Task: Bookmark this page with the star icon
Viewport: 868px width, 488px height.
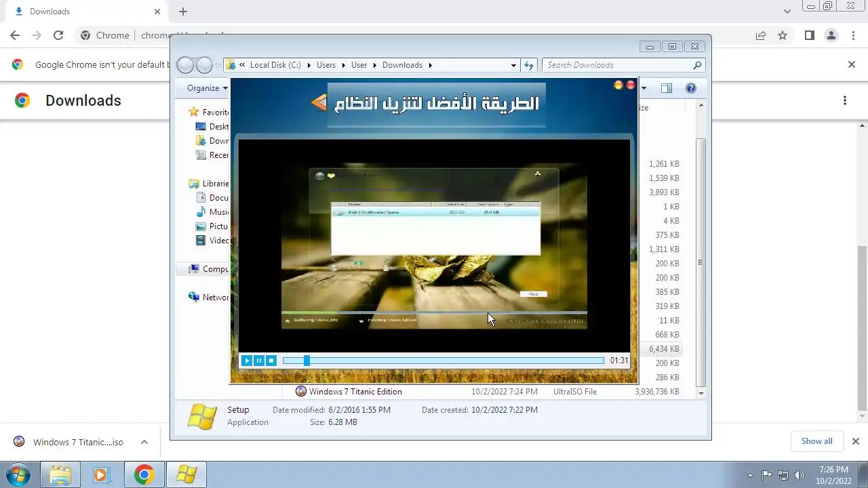Action: pyautogui.click(x=783, y=35)
